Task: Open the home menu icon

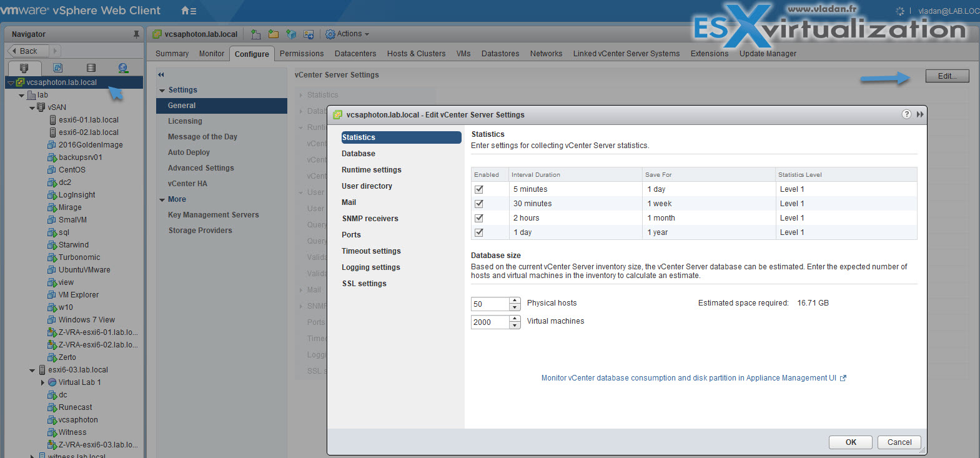Action: tap(188, 11)
